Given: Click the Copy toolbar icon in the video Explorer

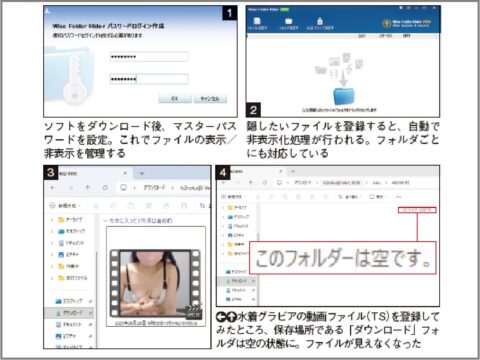Looking at the screenshot, I should tap(113, 206).
